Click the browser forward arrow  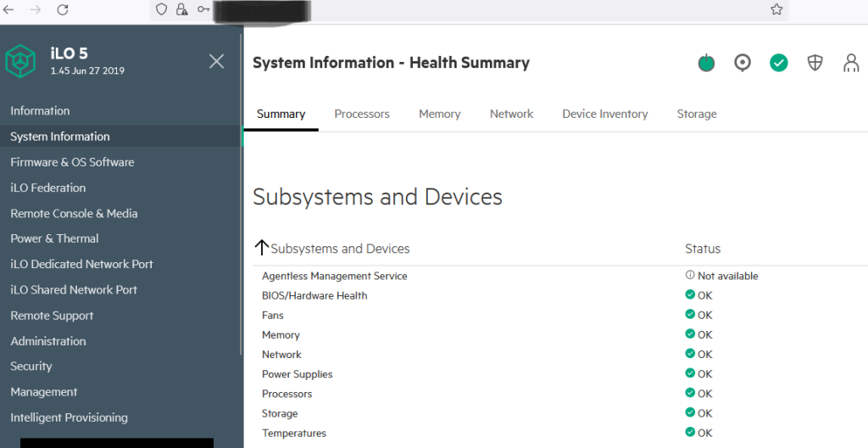pyautogui.click(x=36, y=9)
